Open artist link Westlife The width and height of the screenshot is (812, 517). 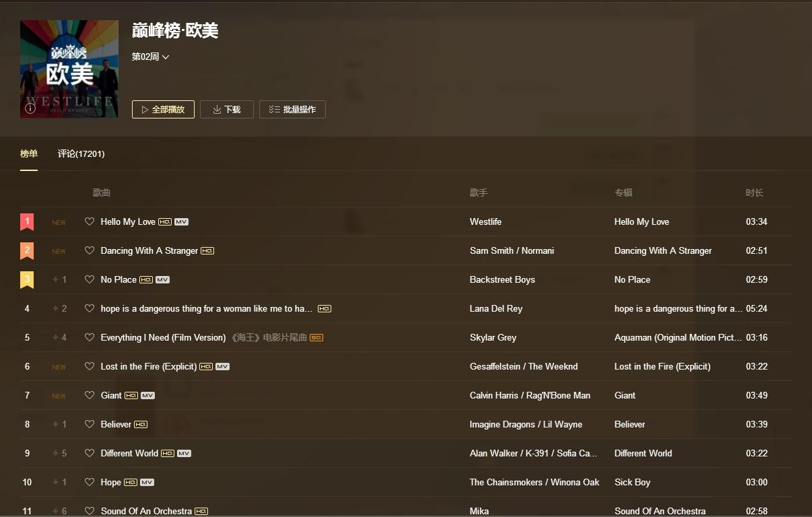(485, 222)
